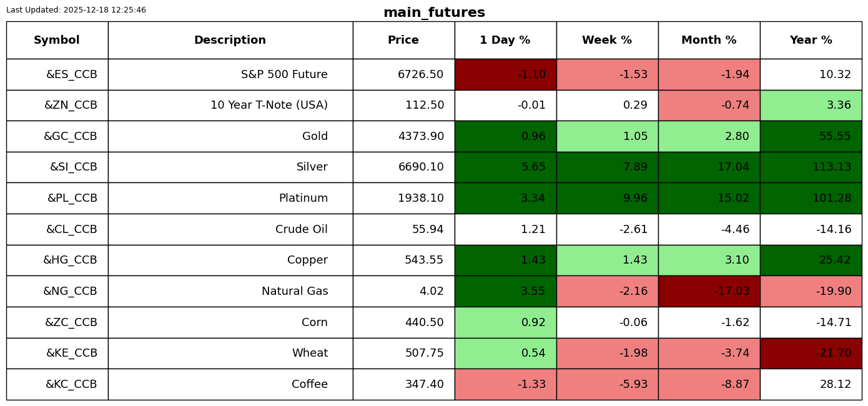This screenshot has height=406, width=868.
Task: Click the Year % column header
Action: coord(811,40)
